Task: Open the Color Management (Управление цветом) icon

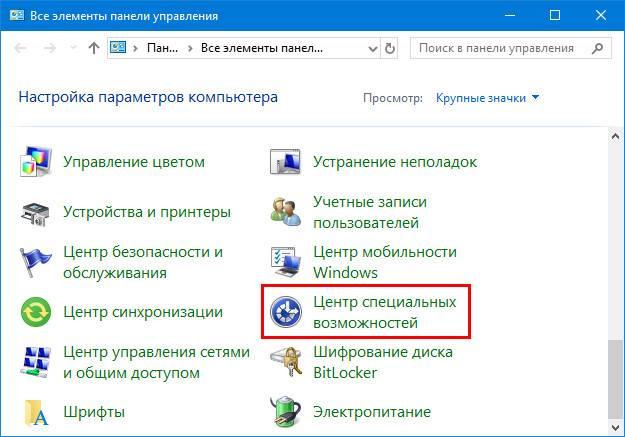Action: pyautogui.click(x=36, y=161)
